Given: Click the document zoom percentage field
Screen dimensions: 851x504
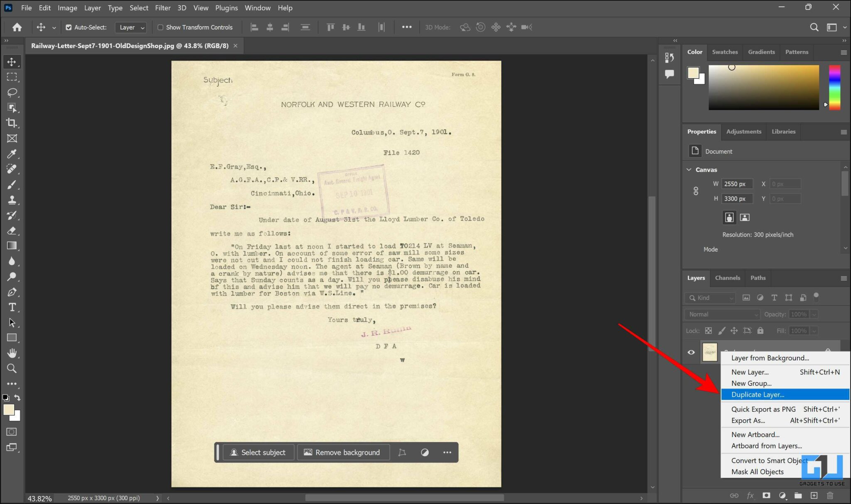Looking at the screenshot, I should click(x=39, y=498).
